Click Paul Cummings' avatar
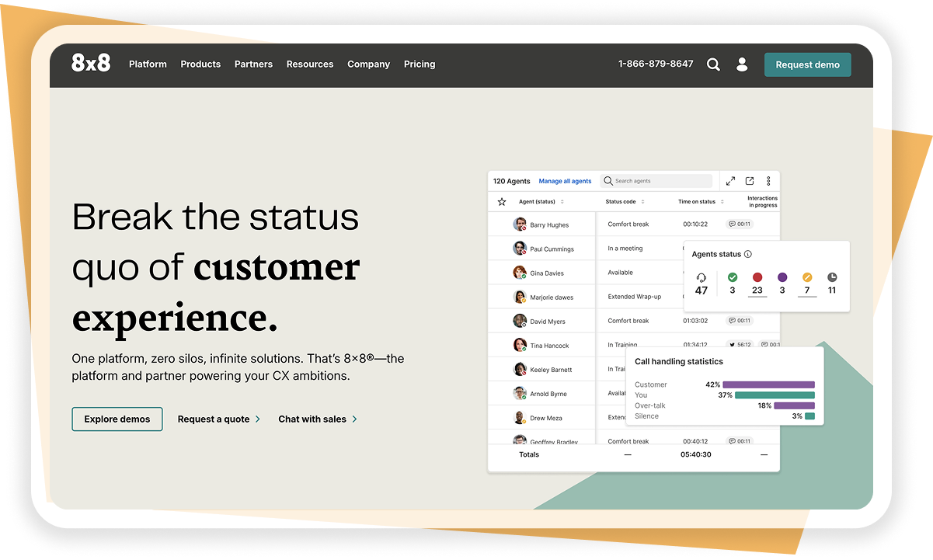 [x=520, y=249]
